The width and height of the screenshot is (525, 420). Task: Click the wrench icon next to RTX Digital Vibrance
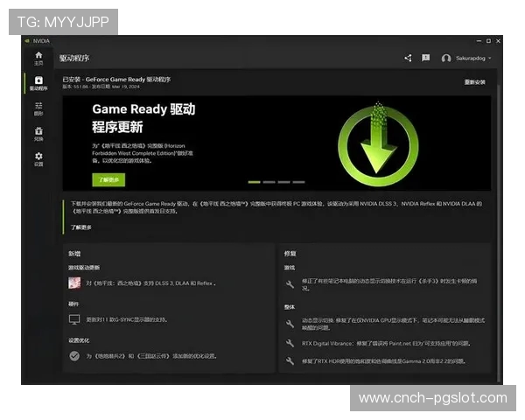290,344
